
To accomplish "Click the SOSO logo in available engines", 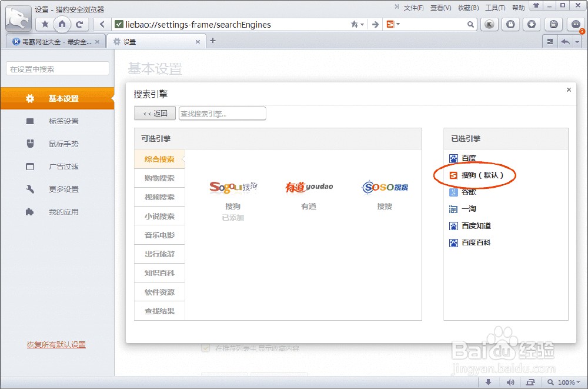I will point(385,187).
